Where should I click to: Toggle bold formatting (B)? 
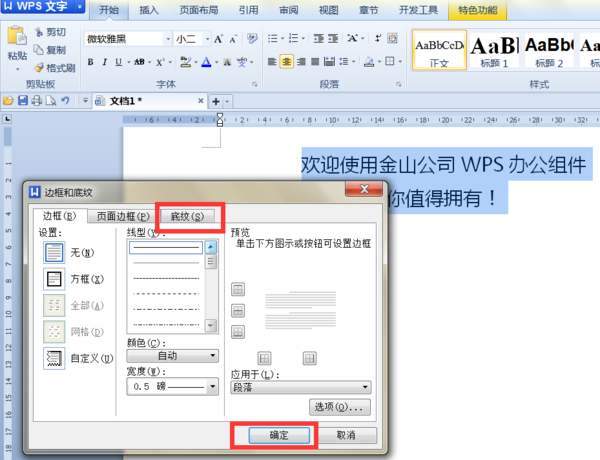coord(90,62)
